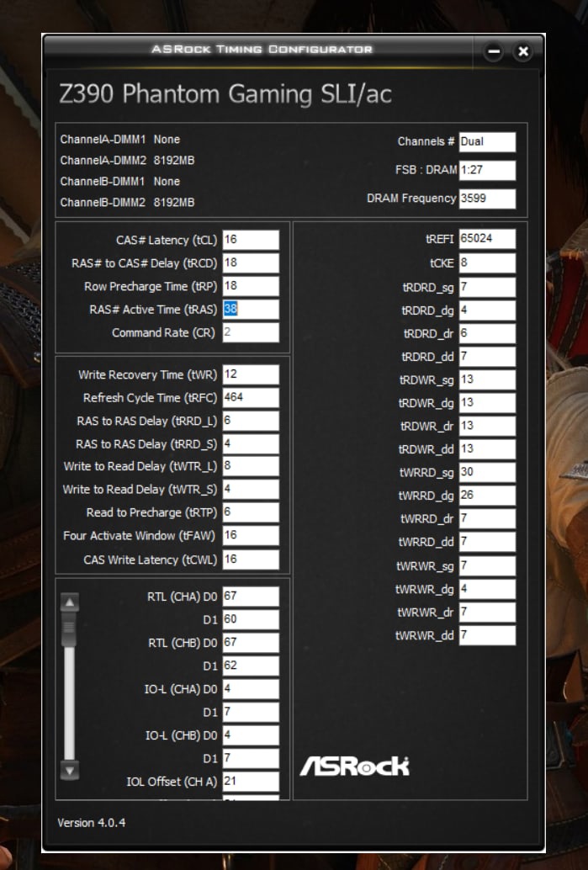Focus the IO-L (CHA) D0 field
588x870 pixels.
tap(251, 689)
